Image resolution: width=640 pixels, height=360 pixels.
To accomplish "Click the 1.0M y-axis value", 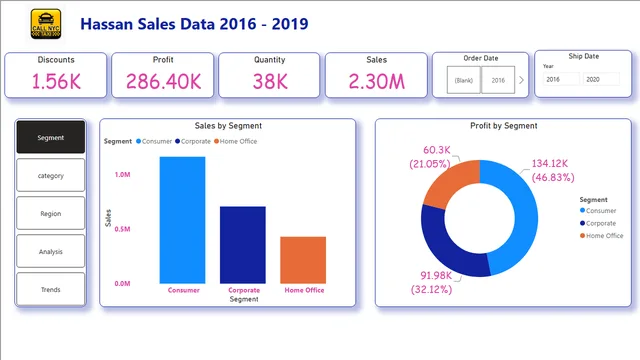I will (122, 175).
